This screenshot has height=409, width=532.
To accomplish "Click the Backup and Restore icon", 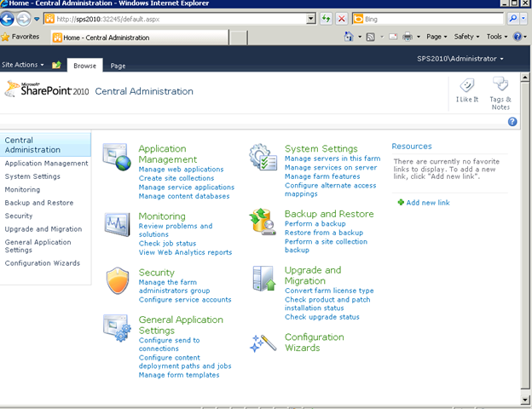I will click(x=262, y=222).
